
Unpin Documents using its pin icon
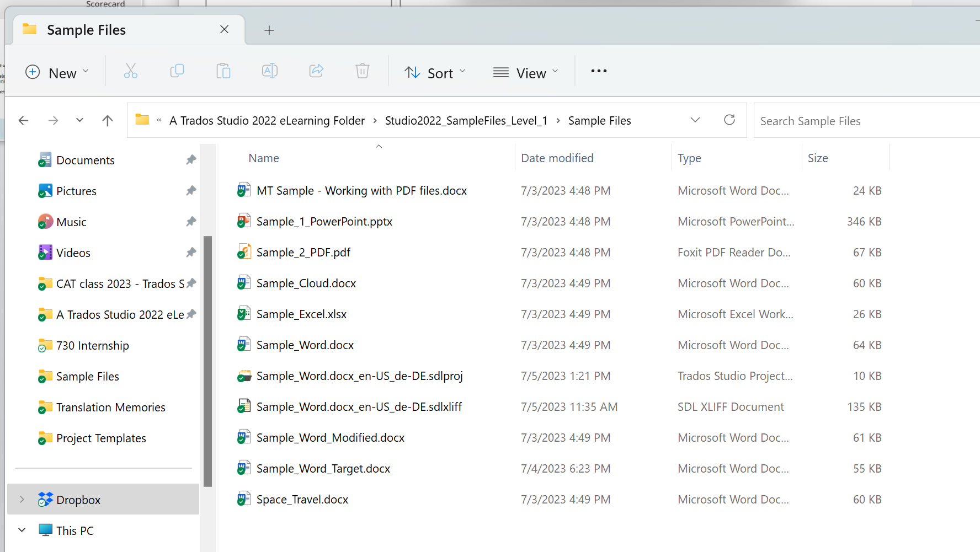[191, 160]
